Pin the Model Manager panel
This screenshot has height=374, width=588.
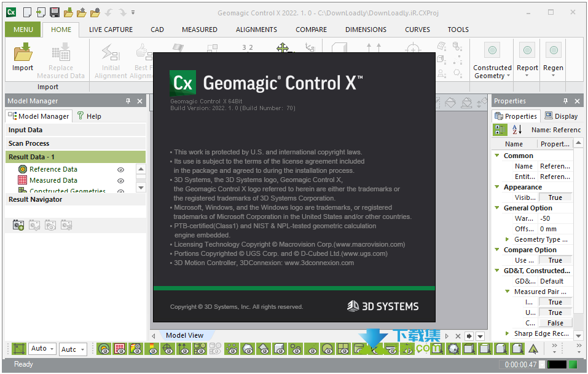128,101
